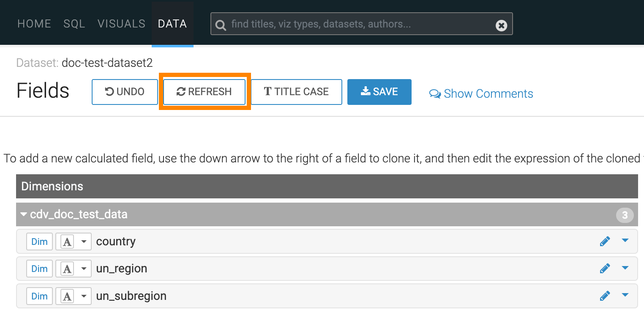644x313 pixels.
Task: Click the string type icon for country
Action: pos(67,242)
